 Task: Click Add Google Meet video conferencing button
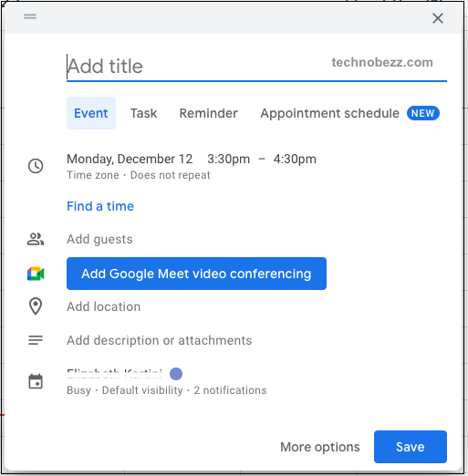pos(196,274)
